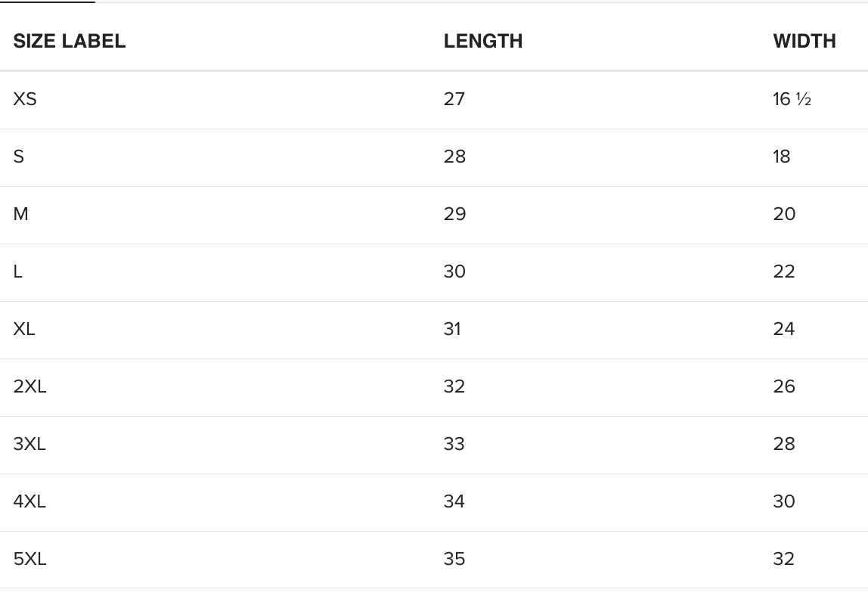This screenshot has height=599, width=868.
Task: Click the XS width value 16 ½
Action: 792,99
